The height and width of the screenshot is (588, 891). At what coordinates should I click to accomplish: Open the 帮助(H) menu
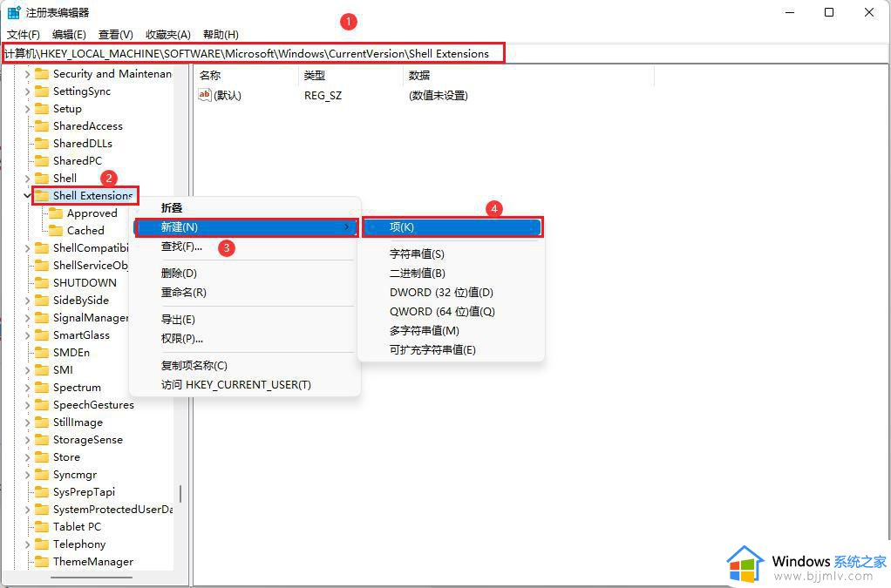tap(221, 35)
